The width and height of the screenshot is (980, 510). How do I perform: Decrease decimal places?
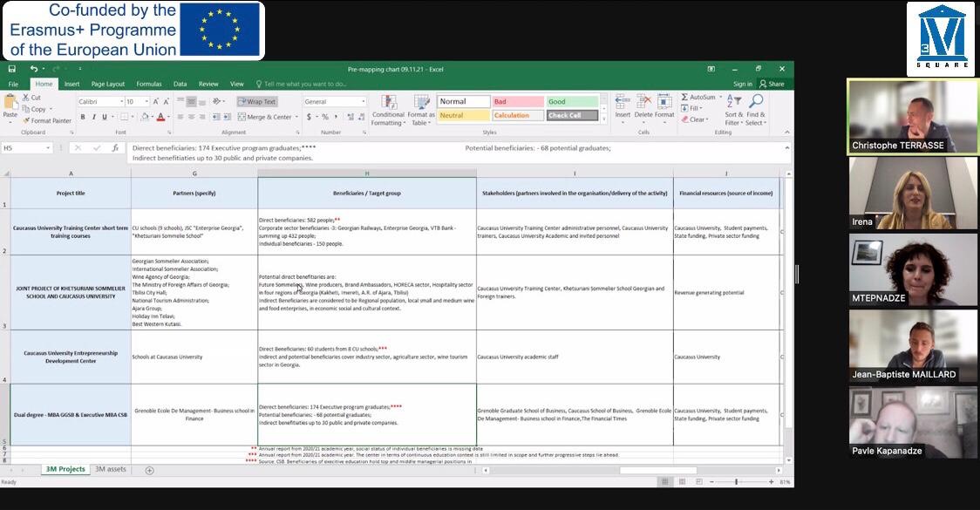361,117
